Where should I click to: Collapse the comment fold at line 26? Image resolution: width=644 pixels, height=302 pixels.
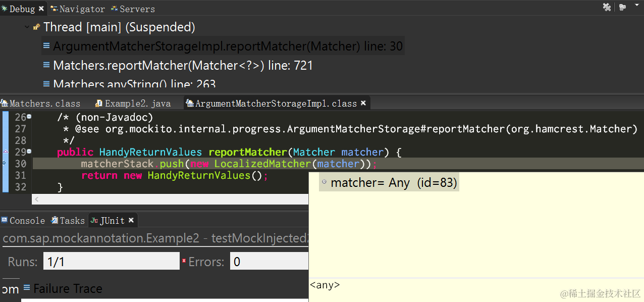pos(29,116)
